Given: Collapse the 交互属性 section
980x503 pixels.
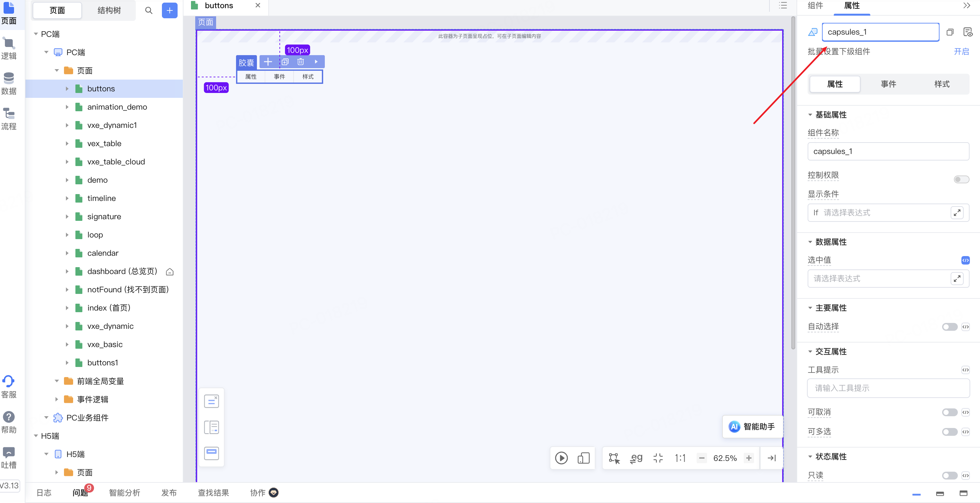Looking at the screenshot, I should coord(810,352).
